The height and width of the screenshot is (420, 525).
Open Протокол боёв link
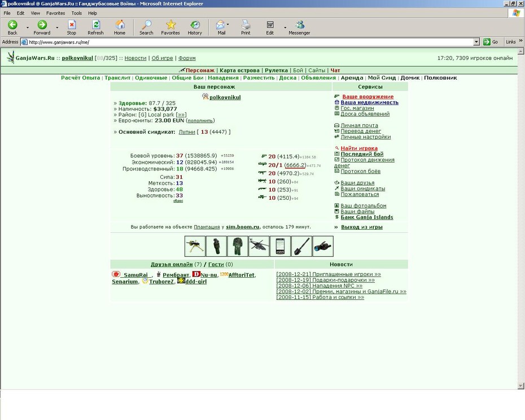coord(360,171)
